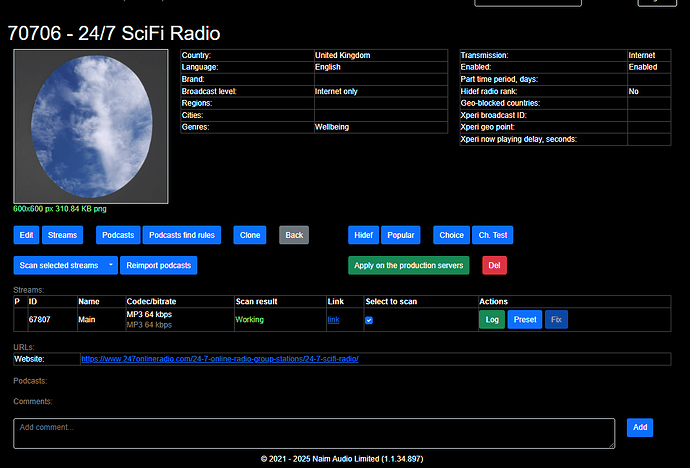Clone this radio station
Image resolution: width=690 pixels, height=468 pixels.
250,235
